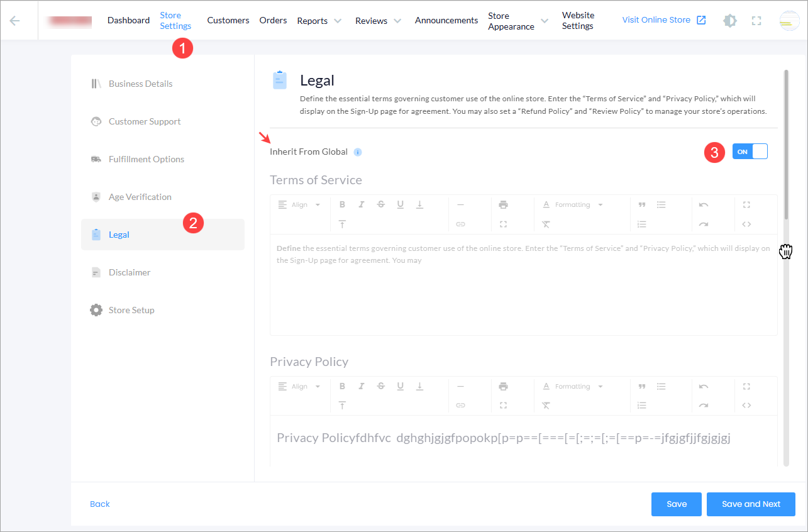Insert blockquote in Terms of Service editor
This screenshot has height=532, width=808.
[642, 204]
